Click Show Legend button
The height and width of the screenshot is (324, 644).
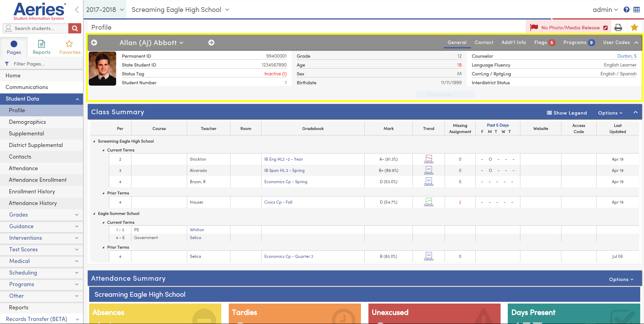click(x=567, y=113)
